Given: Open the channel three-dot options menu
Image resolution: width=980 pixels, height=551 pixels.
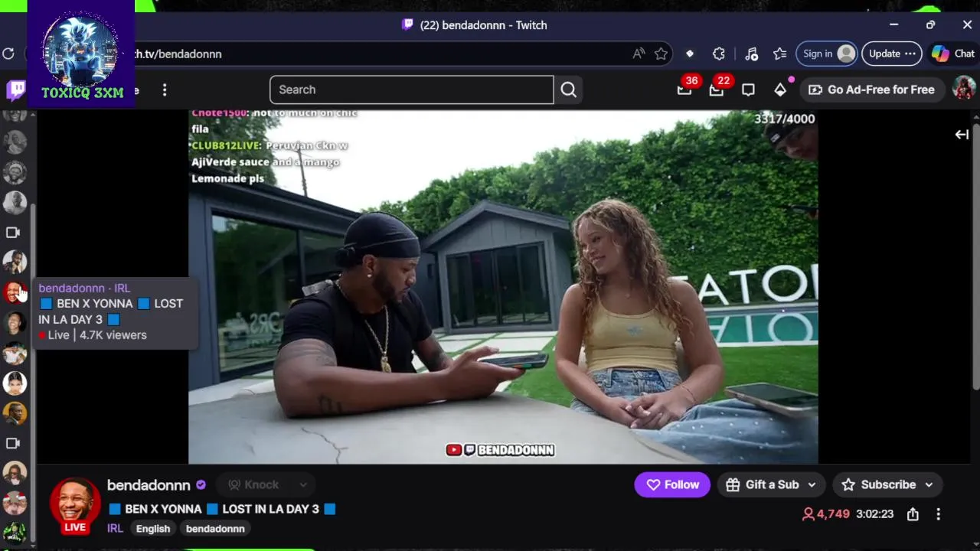Looking at the screenshot, I should point(938,514).
